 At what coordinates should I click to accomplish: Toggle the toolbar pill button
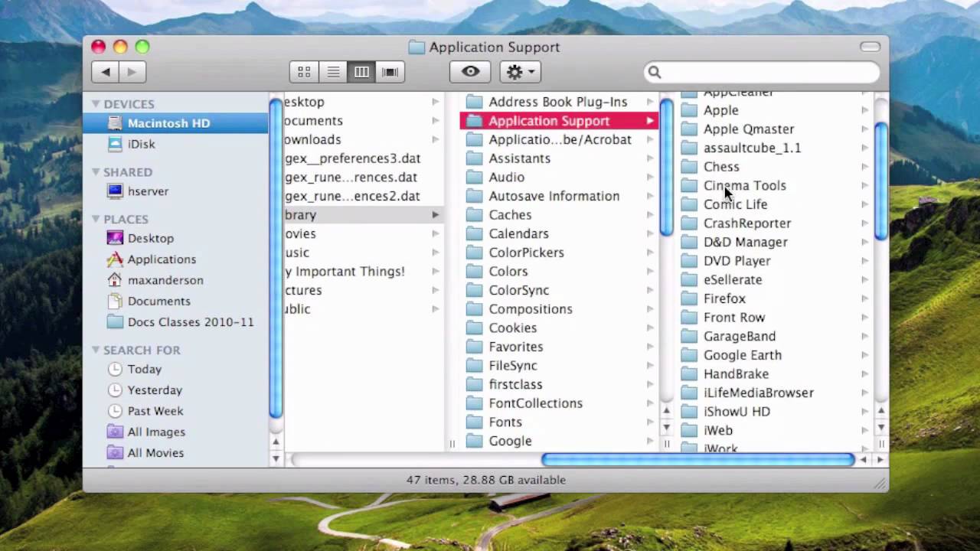870,47
